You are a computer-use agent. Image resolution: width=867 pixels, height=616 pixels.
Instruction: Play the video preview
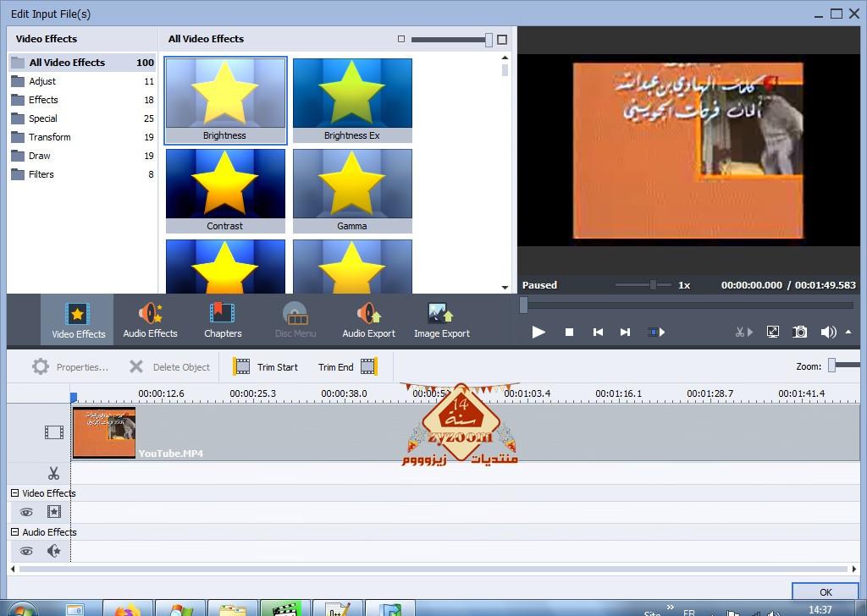point(538,332)
